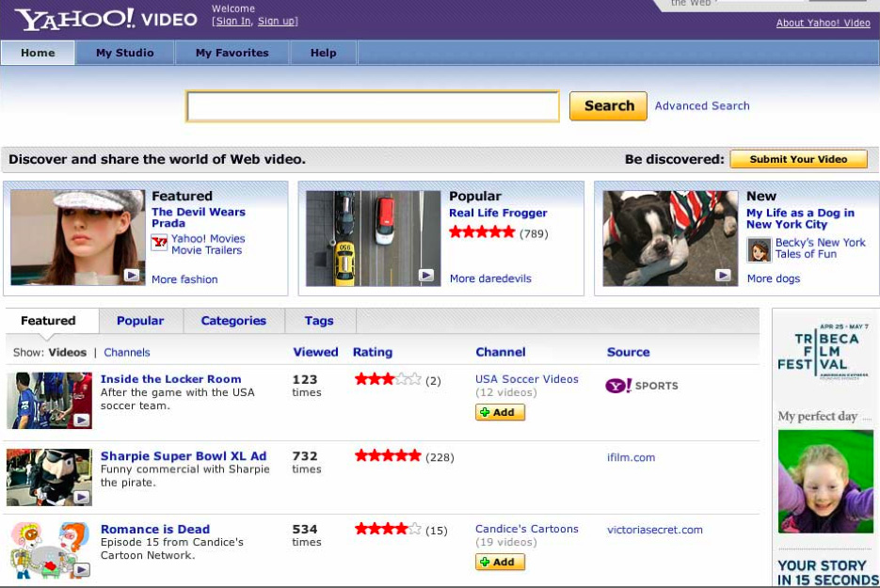
Task: Play the Real Life Frogger thumbnail icon
Action: pyautogui.click(x=426, y=275)
